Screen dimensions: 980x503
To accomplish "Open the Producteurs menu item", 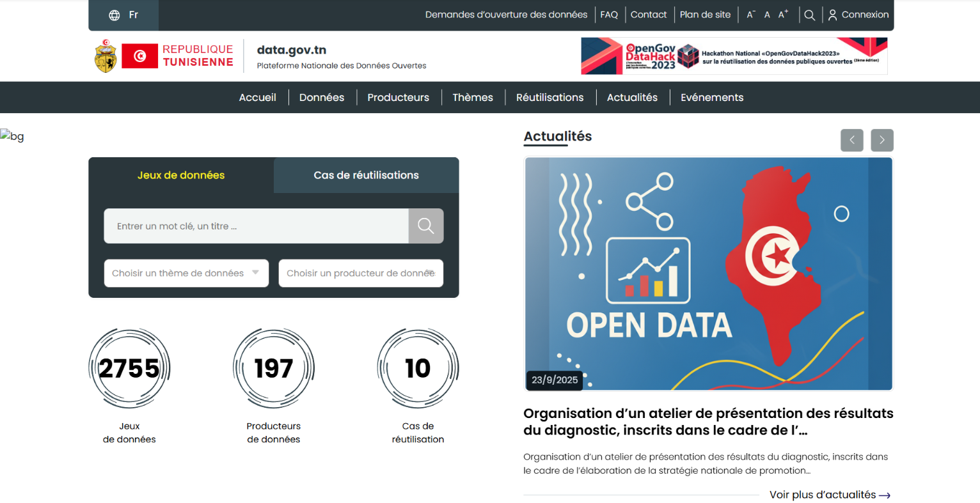I will pyautogui.click(x=398, y=98).
